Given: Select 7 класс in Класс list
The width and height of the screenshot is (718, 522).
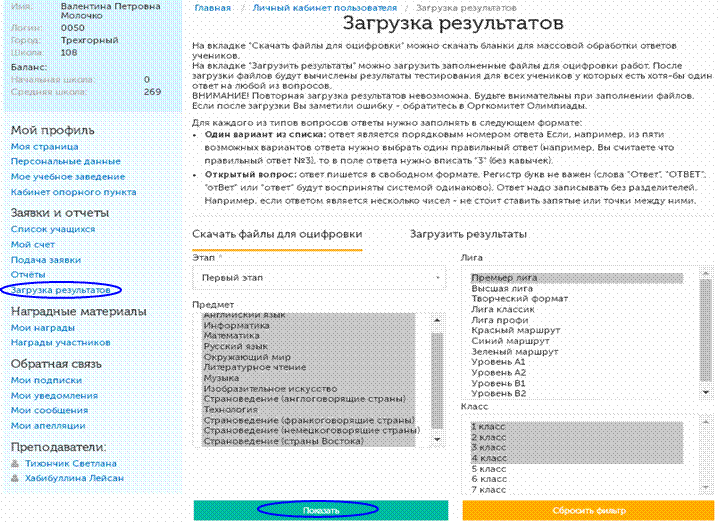Looking at the screenshot, I should (577, 489).
